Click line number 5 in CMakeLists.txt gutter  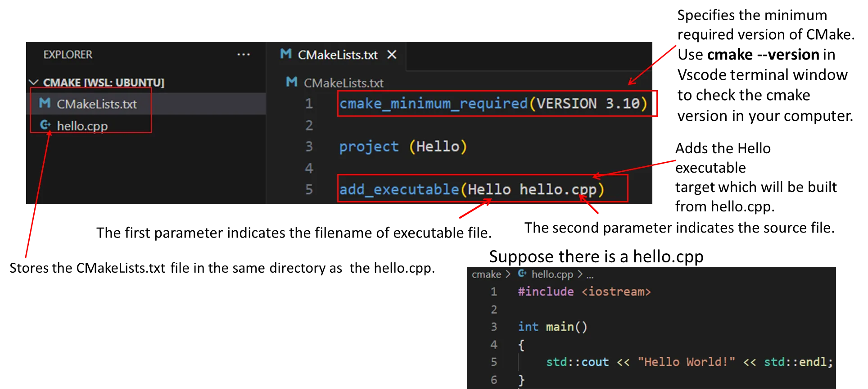pos(309,189)
